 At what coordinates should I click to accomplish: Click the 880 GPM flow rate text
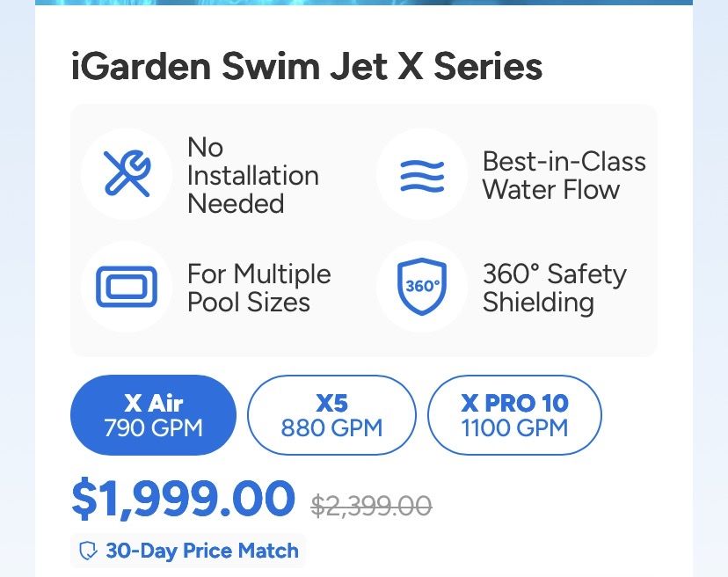click(x=331, y=427)
